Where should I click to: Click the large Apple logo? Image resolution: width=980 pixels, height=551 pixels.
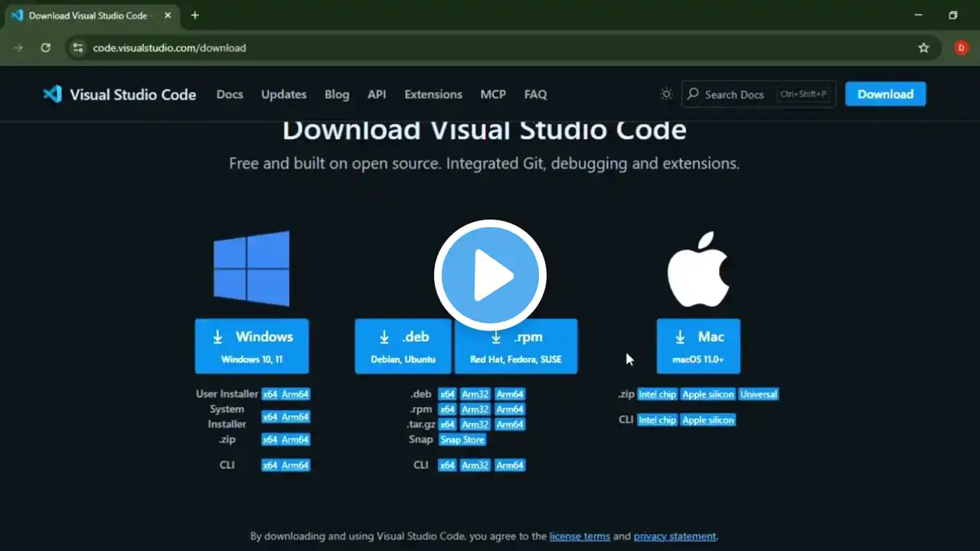698,269
